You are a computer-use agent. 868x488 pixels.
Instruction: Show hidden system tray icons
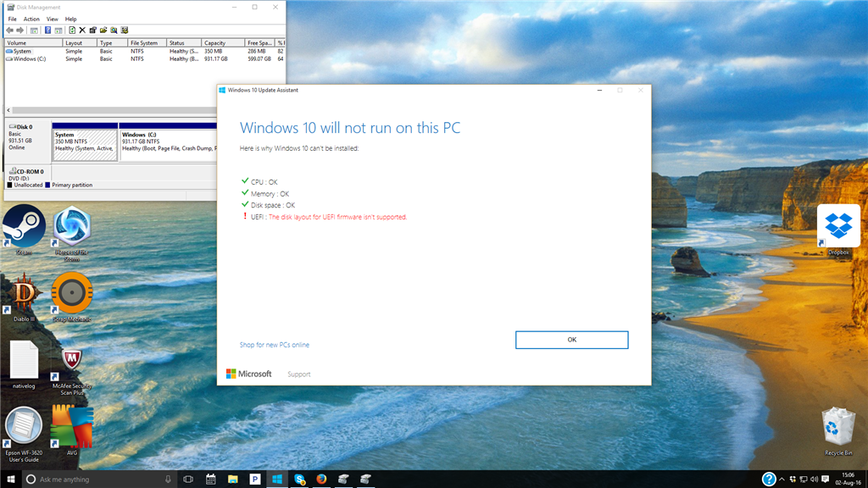click(782, 480)
